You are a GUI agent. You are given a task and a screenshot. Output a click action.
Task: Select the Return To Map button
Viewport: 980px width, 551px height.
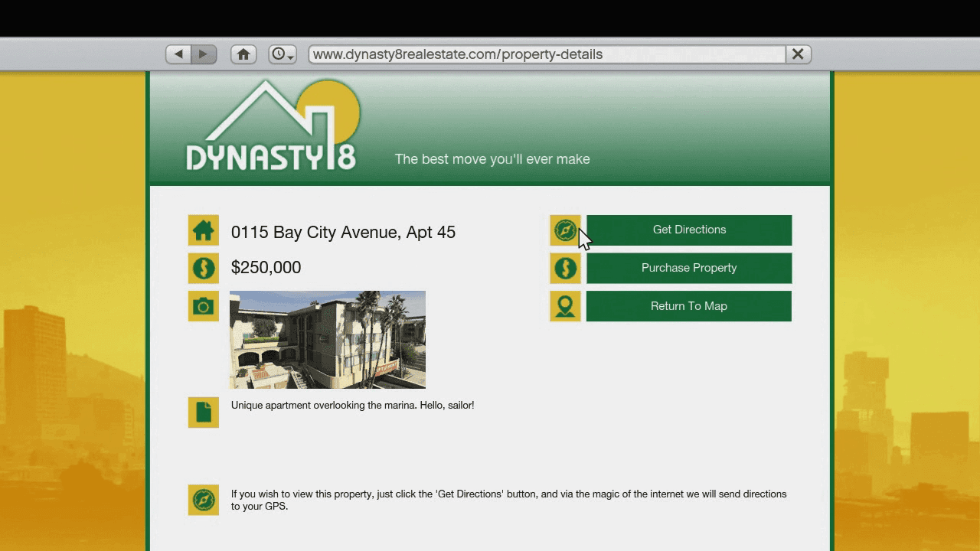(688, 306)
